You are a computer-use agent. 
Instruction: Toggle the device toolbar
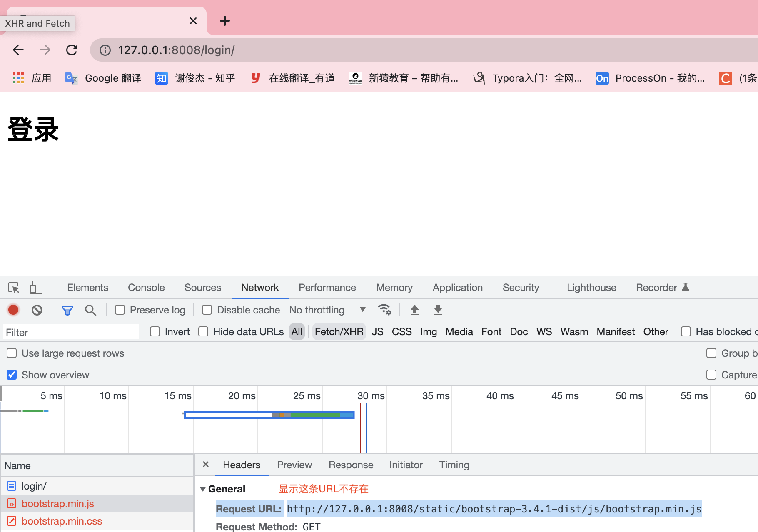(x=36, y=288)
